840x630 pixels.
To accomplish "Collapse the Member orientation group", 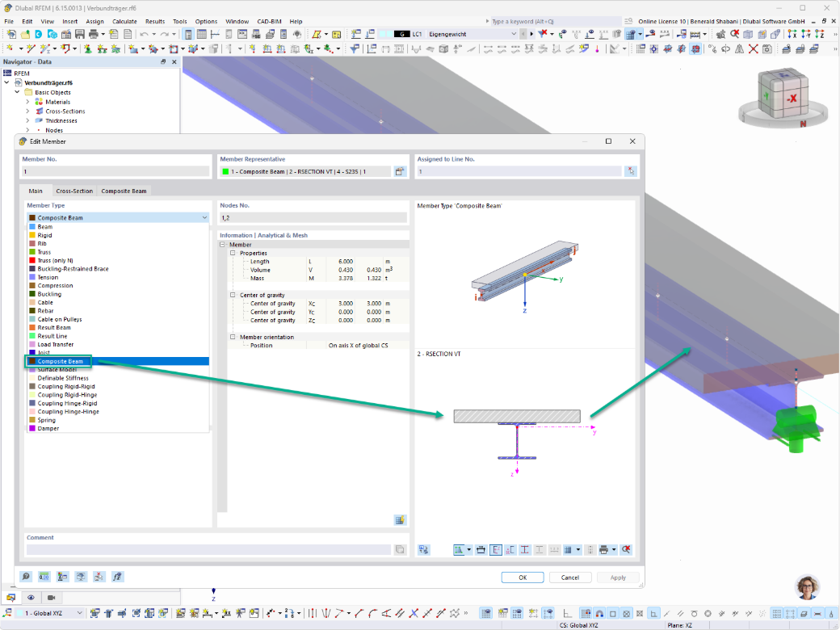I will tap(233, 337).
